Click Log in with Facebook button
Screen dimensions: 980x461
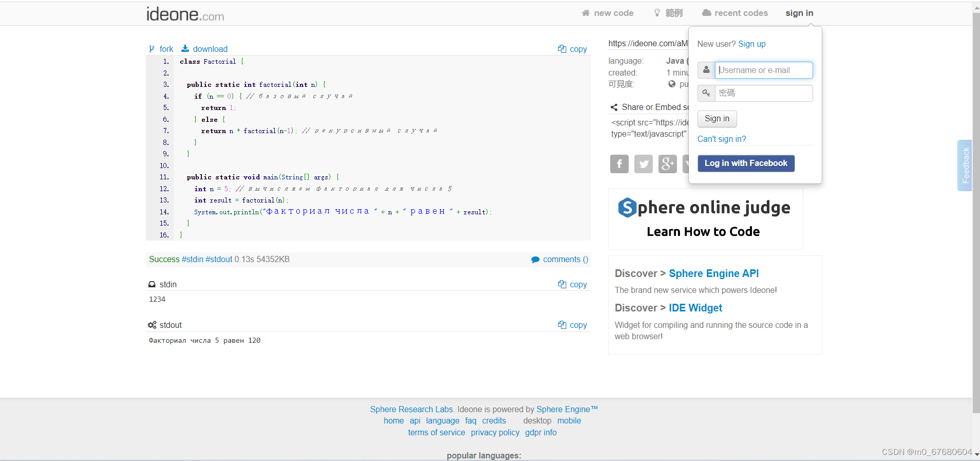pos(746,163)
